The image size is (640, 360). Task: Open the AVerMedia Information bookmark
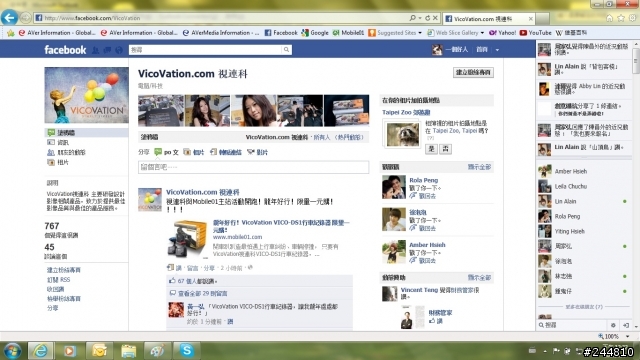(220, 33)
